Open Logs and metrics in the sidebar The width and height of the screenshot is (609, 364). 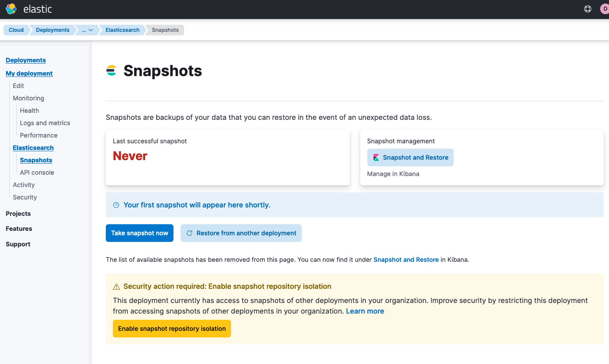click(45, 123)
